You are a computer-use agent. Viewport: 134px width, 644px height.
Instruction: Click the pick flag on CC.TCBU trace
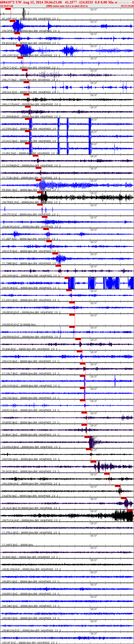coord(38,168)
